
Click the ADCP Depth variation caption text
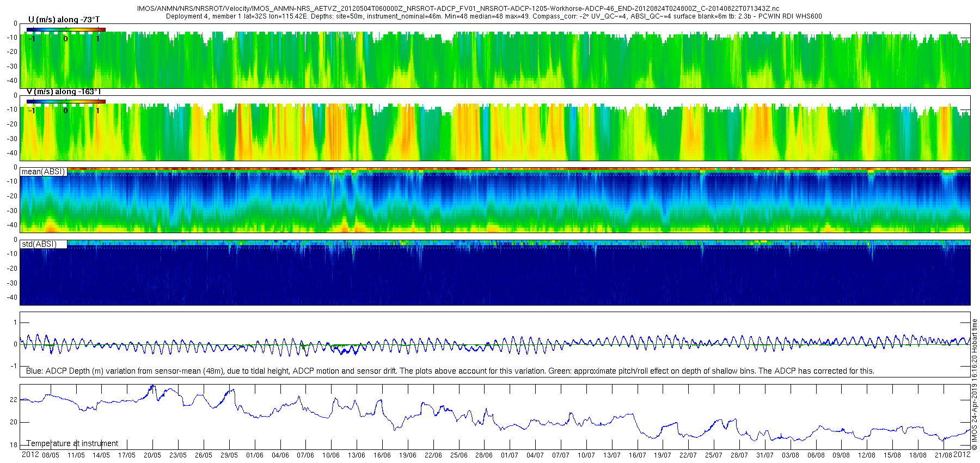pyautogui.click(x=450, y=371)
